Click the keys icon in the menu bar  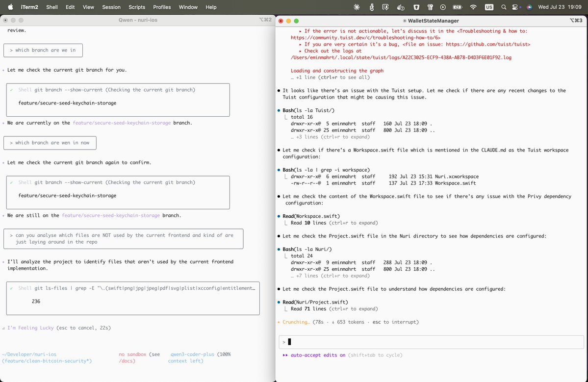pyautogui.click(x=430, y=7)
